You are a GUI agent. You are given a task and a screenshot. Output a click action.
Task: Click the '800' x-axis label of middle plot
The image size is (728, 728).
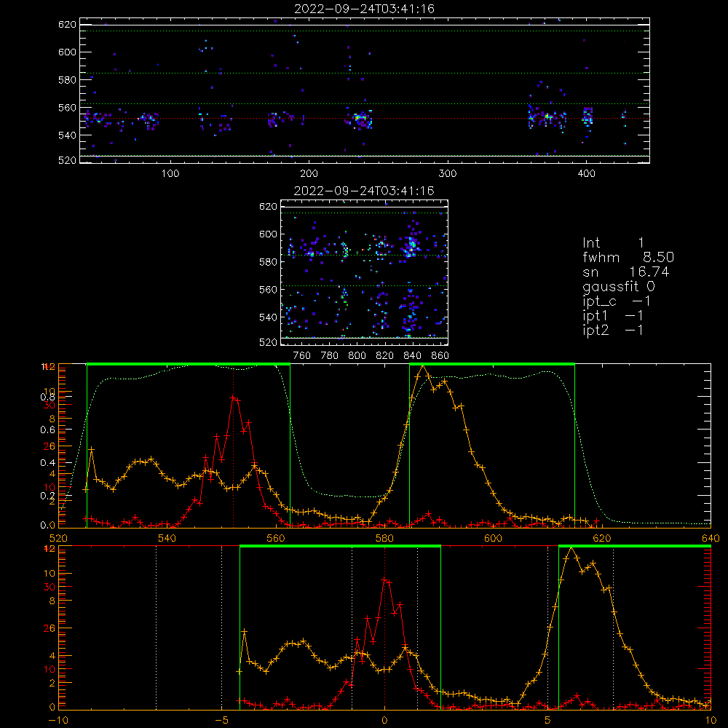[357, 356]
